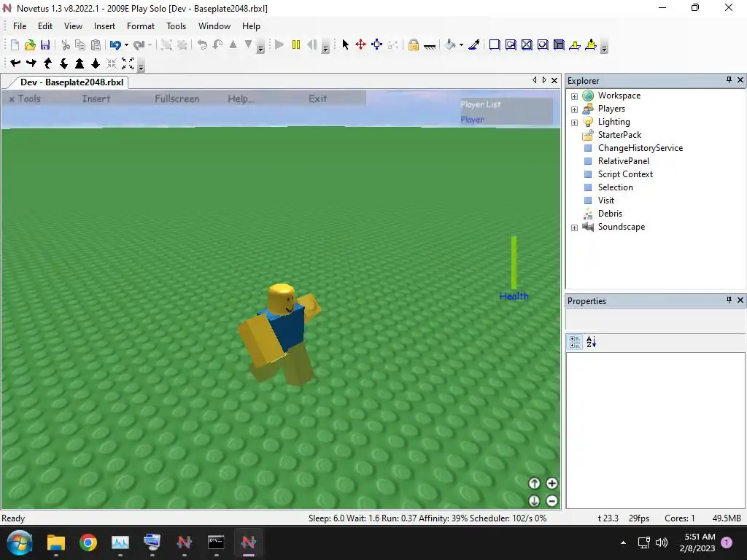Click the Reset step-back playback icon

(312, 44)
